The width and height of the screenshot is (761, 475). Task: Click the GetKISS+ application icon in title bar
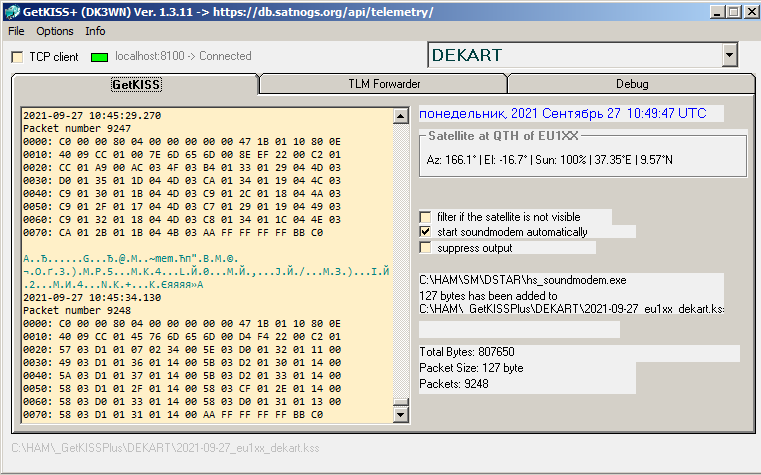coord(12,12)
